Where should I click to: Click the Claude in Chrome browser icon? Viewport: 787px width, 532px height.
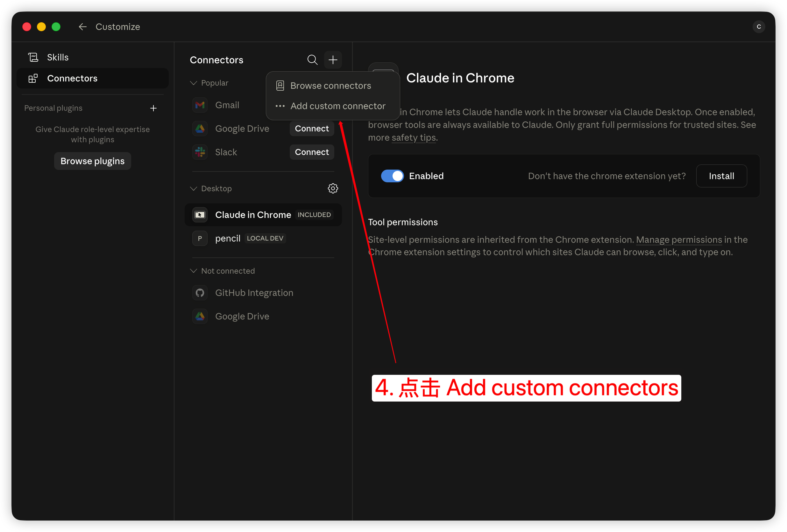[200, 215]
